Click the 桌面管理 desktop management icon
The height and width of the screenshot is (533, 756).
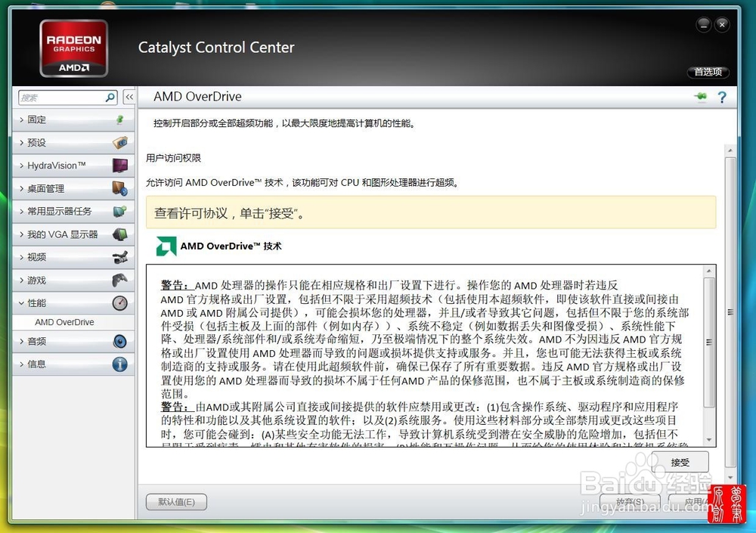coord(120,188)
